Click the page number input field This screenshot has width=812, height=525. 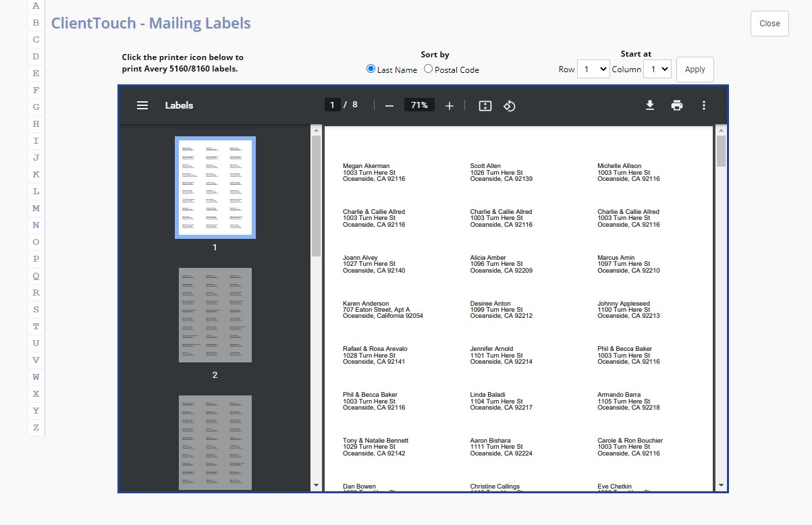(332, 105)
